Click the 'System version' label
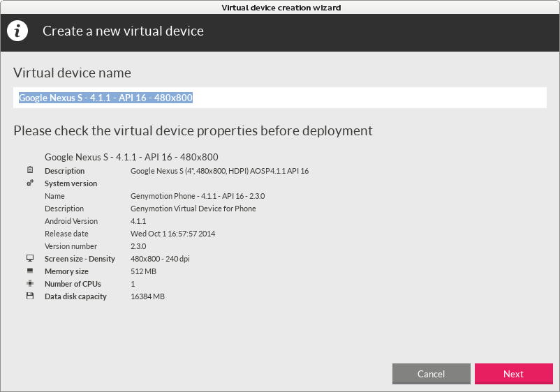This screenshot has width=560, height=392. tap(71, 183)
